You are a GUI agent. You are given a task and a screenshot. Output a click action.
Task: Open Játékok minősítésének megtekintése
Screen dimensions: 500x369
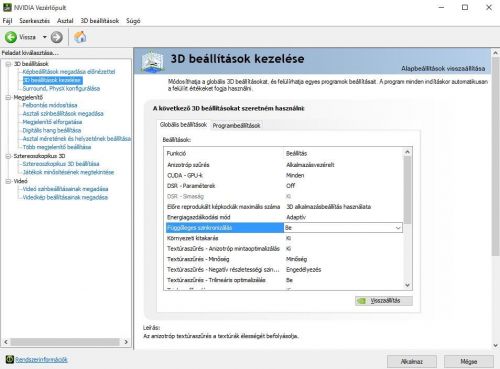[x=68, y=172]
